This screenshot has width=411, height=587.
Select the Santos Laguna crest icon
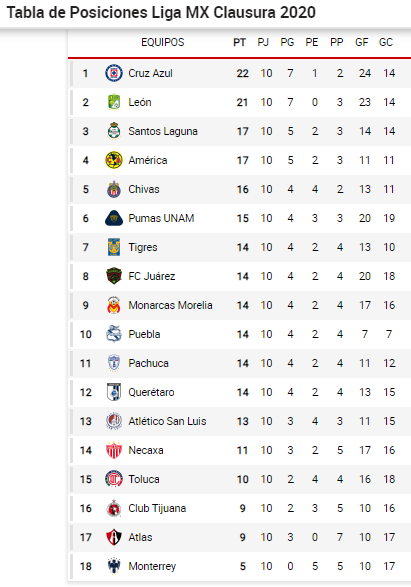114,131
